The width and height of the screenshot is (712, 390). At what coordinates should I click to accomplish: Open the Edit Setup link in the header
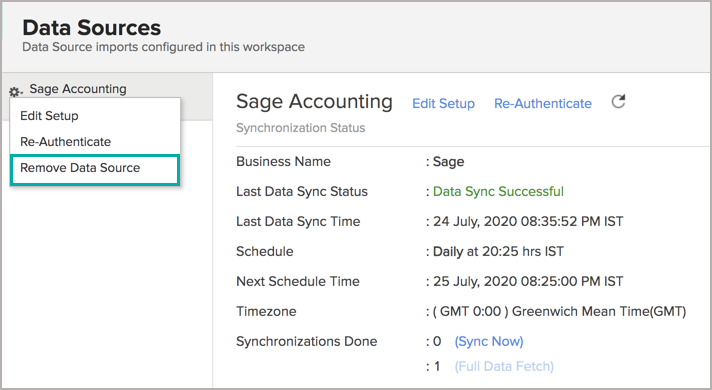(x=443, y=104)
